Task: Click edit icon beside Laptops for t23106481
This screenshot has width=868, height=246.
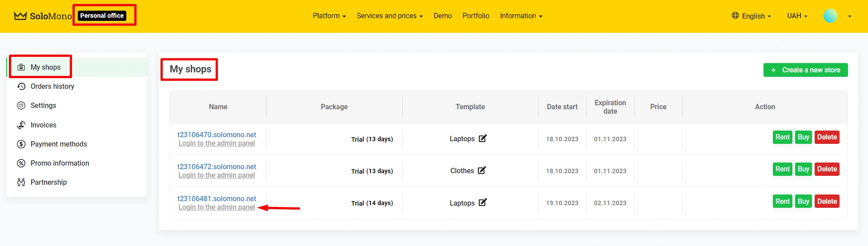Action: [482, 202]
